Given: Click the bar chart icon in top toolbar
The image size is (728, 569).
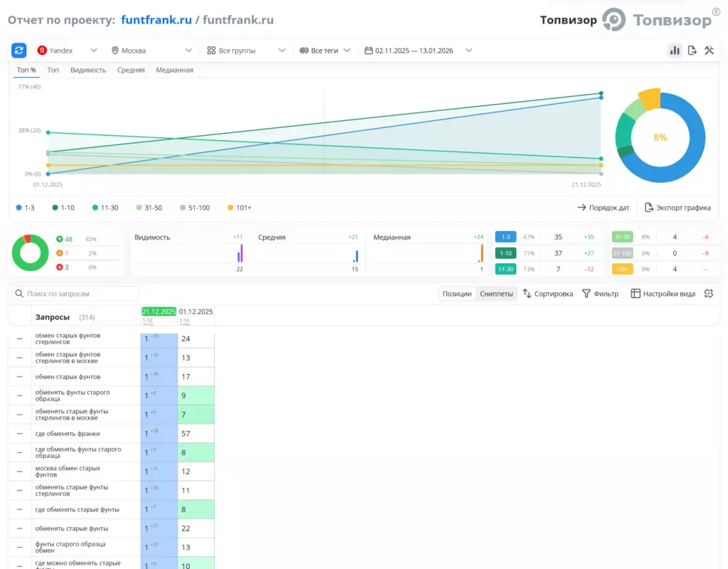Looking at the screenshot, I should click(675, 50).
